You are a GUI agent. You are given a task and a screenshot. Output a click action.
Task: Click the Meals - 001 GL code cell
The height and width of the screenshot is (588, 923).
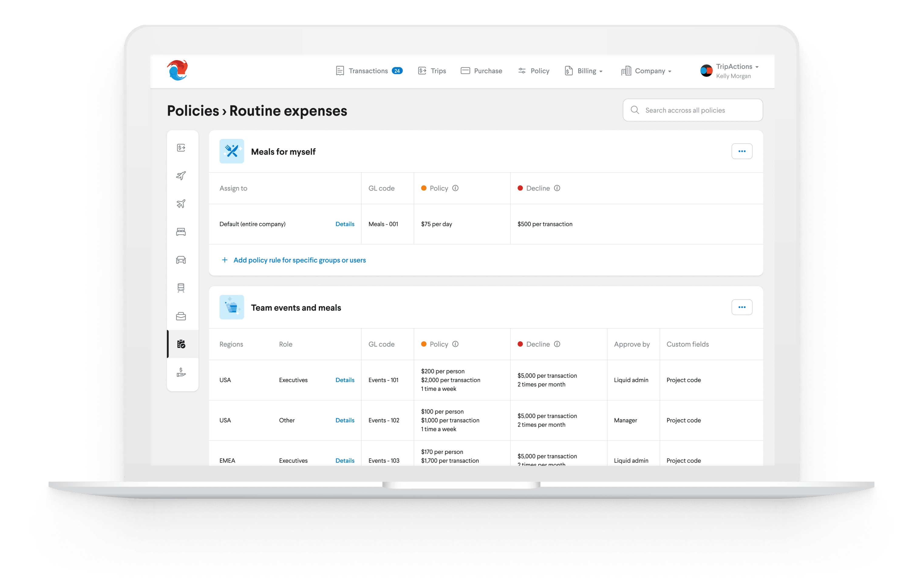pos(383,224)
